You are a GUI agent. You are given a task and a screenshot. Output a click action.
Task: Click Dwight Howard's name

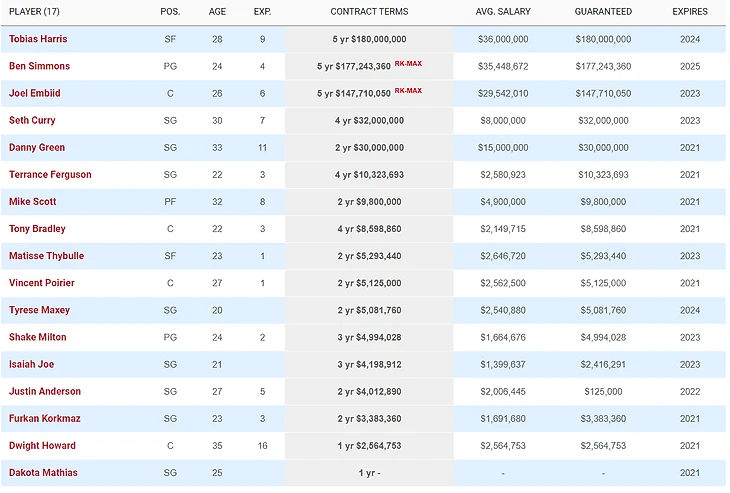point(42,445)
